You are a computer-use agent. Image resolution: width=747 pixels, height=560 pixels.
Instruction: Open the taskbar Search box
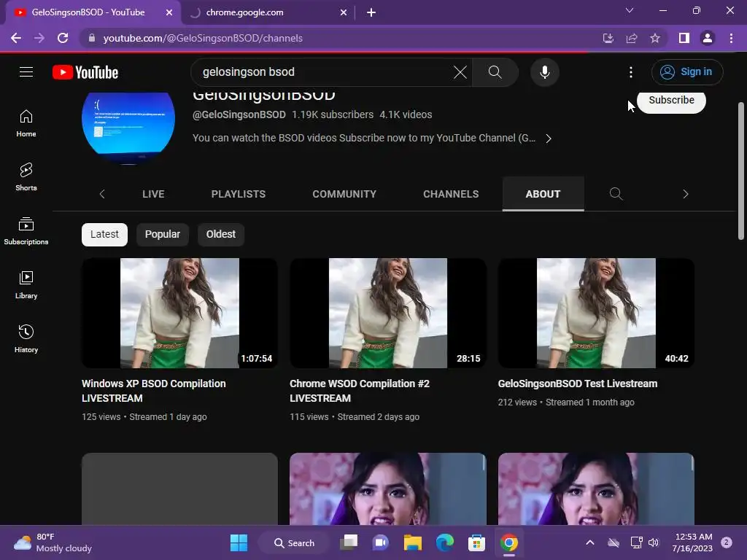tap(294, 542)
